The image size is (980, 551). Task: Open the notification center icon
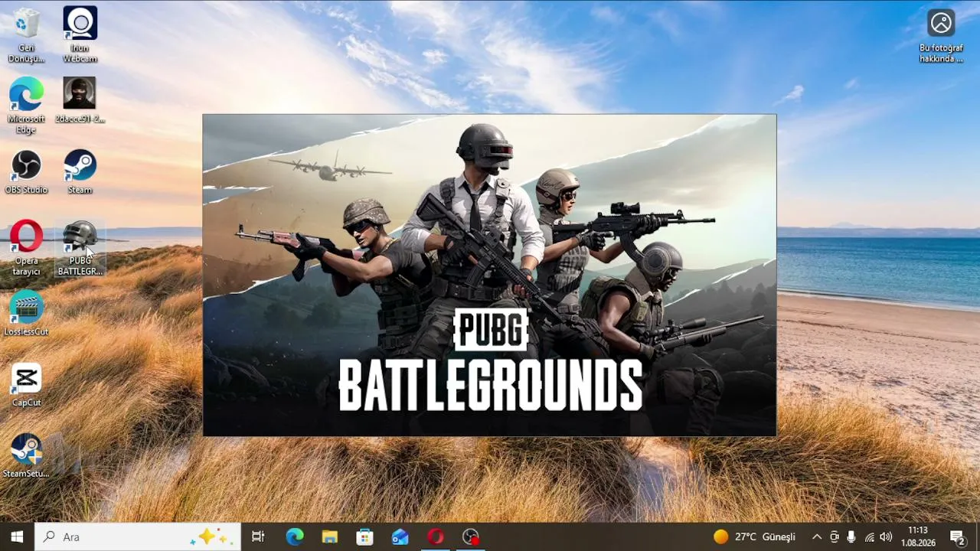pos(957,536)
